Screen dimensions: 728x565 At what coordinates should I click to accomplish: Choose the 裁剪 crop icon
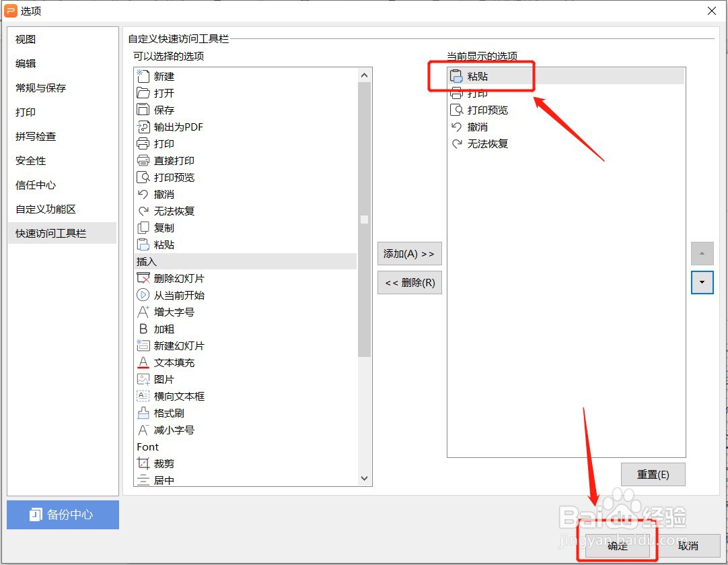[x=143, y=463]
